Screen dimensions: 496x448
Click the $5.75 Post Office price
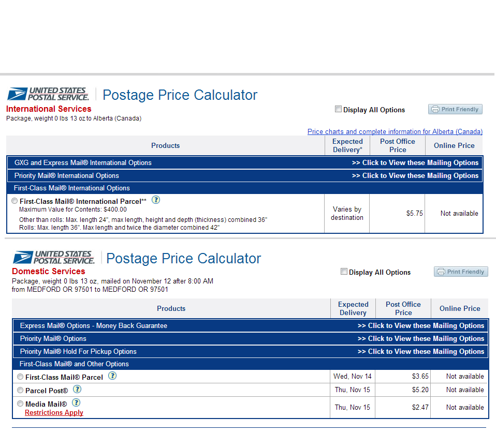click(x=414, y=214)
